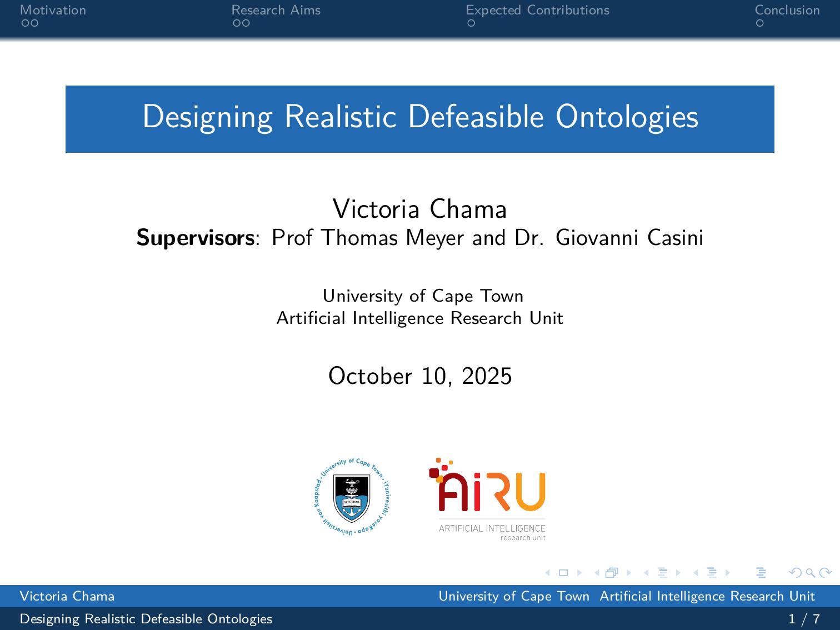
Task: Jump to next section with right arrow
Action: click(728, 573)
